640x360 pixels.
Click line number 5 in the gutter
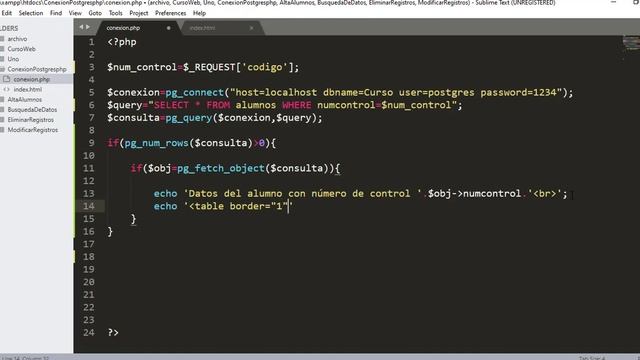click(x=91, y=93)
